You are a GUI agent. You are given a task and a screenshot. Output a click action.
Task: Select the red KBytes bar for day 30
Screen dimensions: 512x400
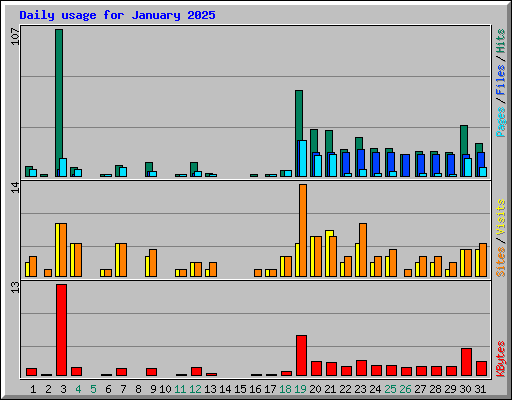[466, 362]
